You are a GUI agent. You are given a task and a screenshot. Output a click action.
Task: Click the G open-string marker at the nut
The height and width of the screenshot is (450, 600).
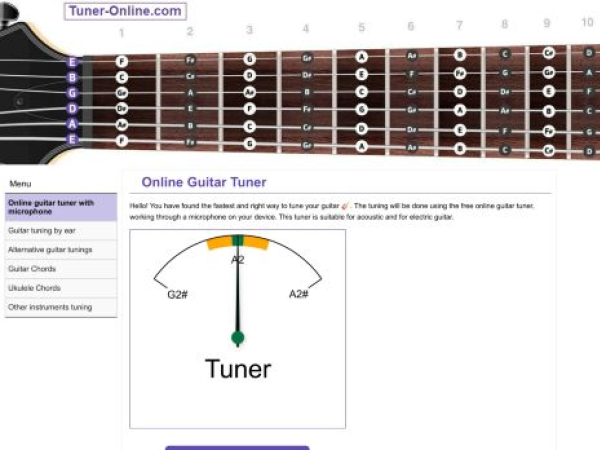point(72,93)
